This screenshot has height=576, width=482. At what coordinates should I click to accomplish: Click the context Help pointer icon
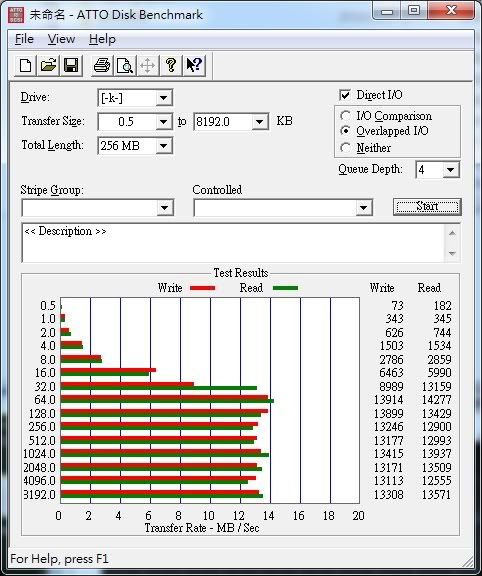(x=194, y=66)
